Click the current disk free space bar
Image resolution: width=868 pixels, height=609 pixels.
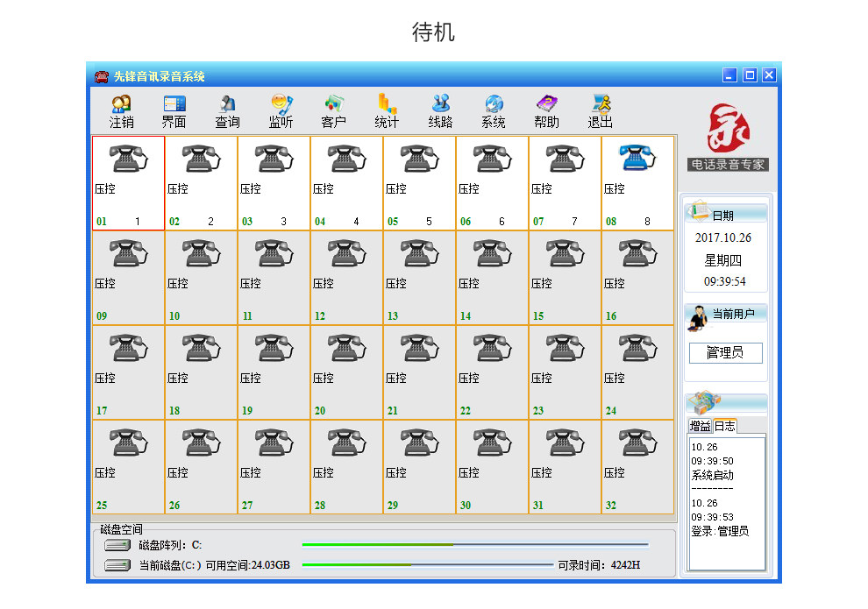point(427,565)
